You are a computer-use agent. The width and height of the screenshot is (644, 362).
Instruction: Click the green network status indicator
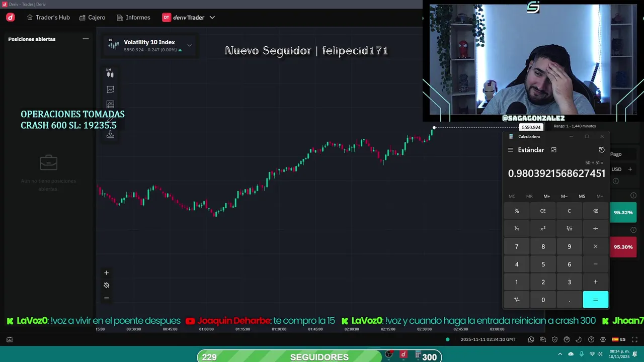[447, 339]
